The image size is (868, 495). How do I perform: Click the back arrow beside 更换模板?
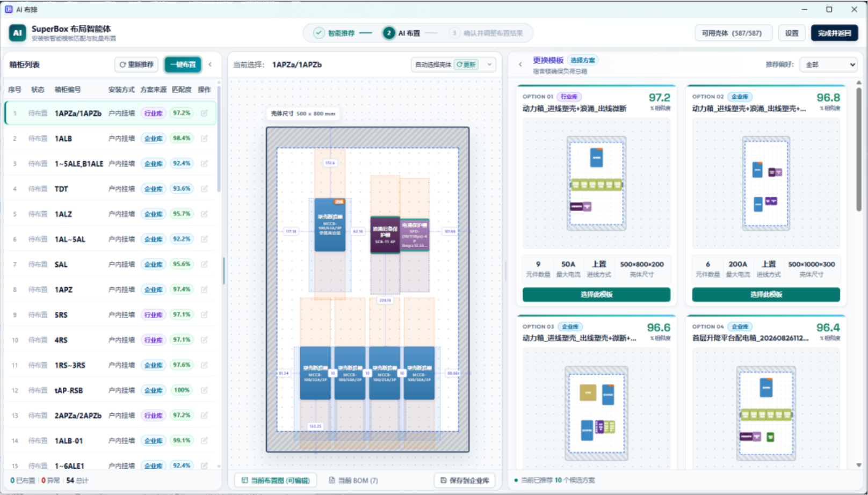(520, 64)
